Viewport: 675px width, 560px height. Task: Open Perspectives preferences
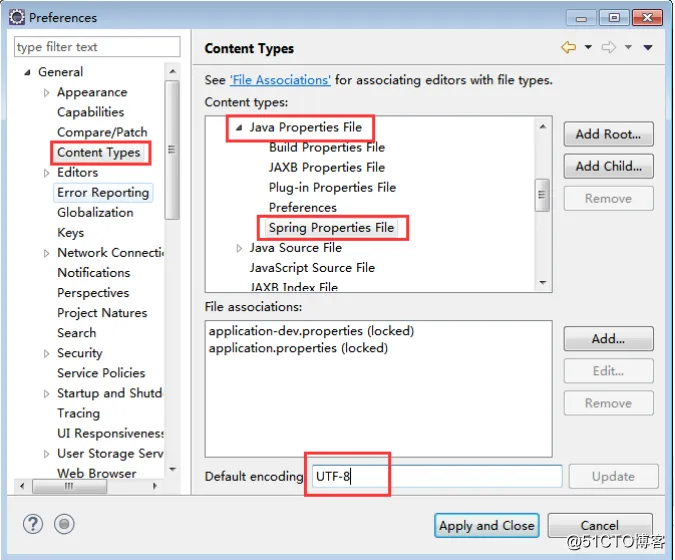93,293
